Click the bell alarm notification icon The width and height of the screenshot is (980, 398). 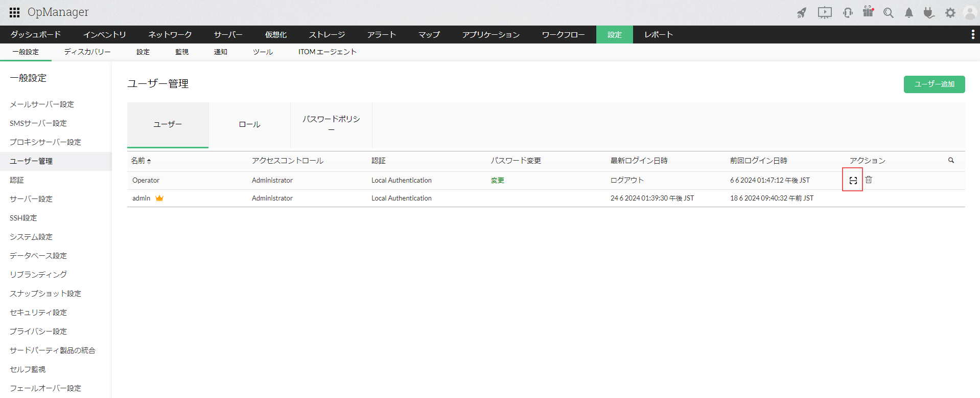point(908,13)
